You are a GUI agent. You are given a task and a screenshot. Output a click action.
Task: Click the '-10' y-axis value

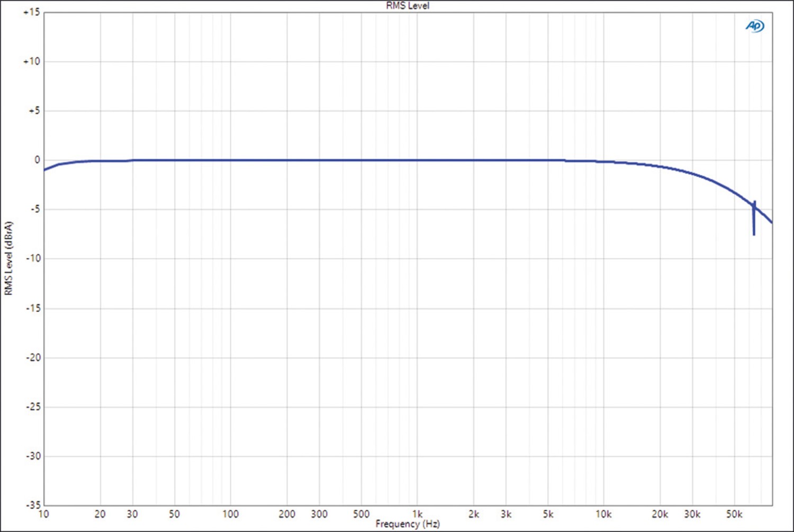point(33,258)
